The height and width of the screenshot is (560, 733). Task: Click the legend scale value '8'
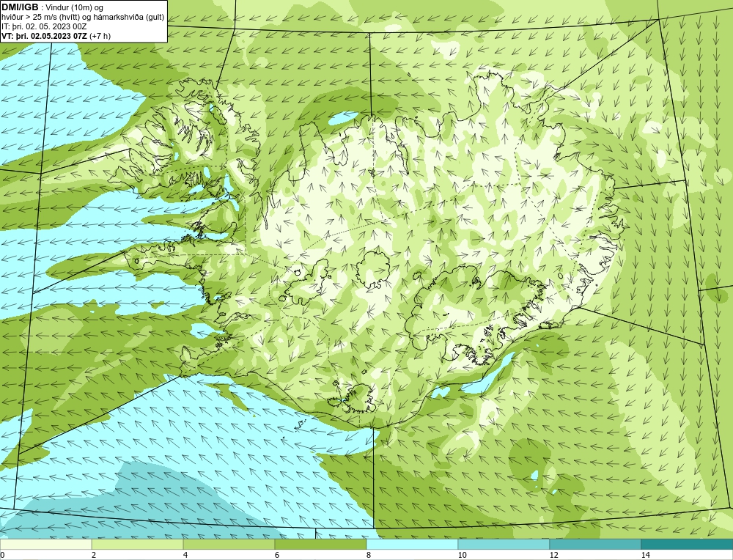pyautogui.click(x=369, y=555)
